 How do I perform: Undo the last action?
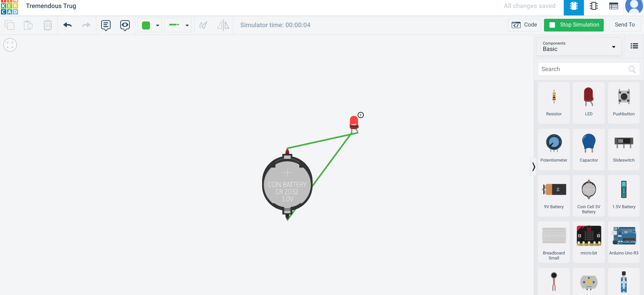67,25
